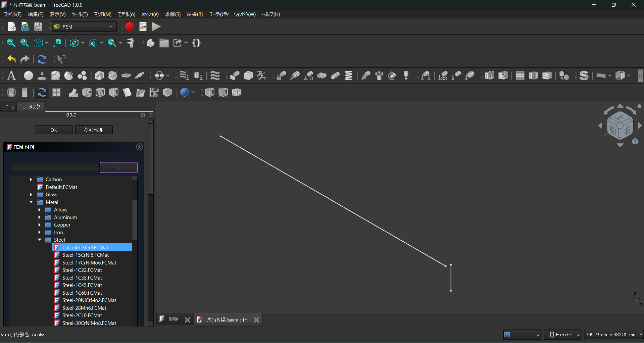This screenshot has height=343, width=644.
Task: Add a spring constraint with the coil icon
Action: pyautogui.click(x=349, y=76)
